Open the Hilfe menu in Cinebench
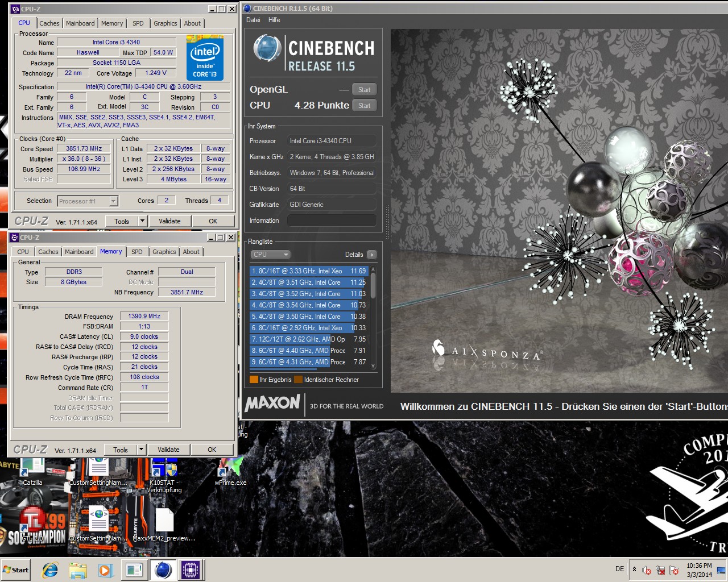Screen dimensions: 728x582 tap(274, 20)
